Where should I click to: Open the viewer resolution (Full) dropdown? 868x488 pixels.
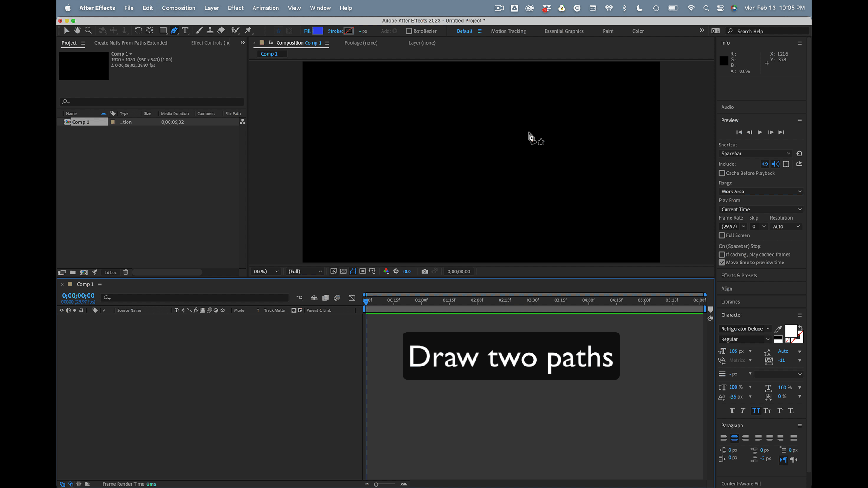coord(306,272)
